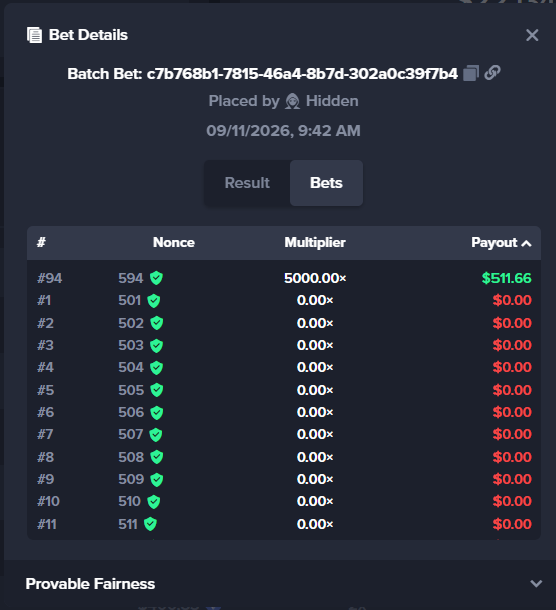Click the Provable Fairness heading

coord(90,584)
